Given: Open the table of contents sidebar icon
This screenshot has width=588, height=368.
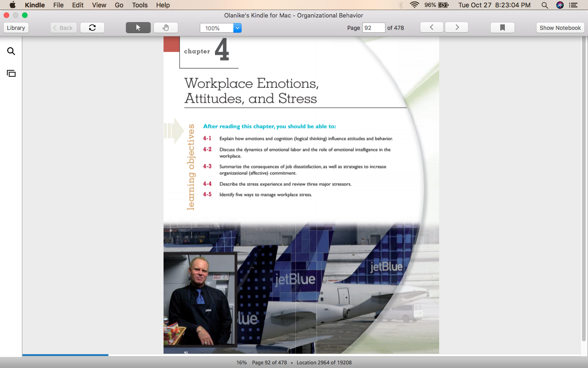Looking at the screenshot, I should pyautogui.click(x=11, y=73).
